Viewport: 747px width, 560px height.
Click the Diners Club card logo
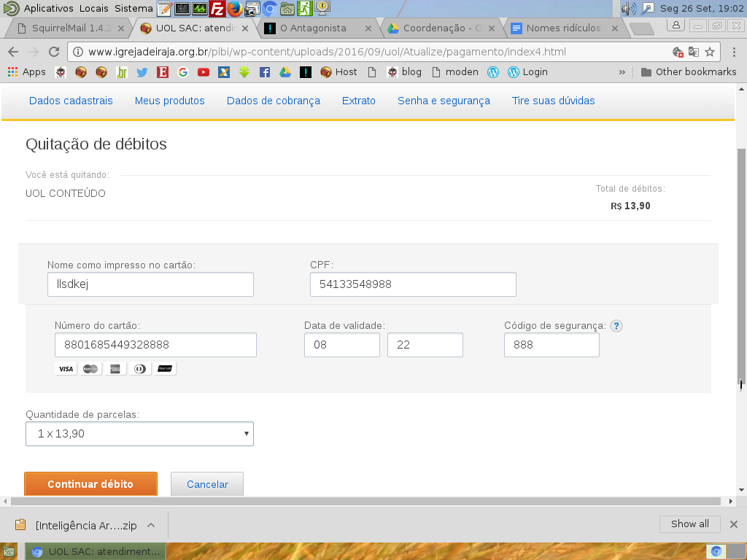tap(140, 368)
